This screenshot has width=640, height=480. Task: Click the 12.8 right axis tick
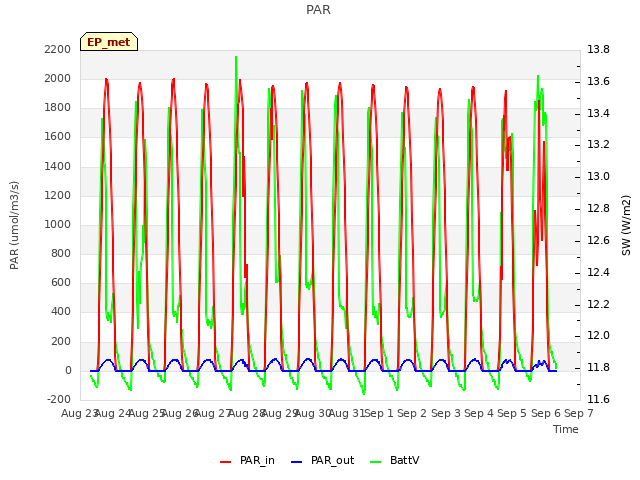(598, 208)
